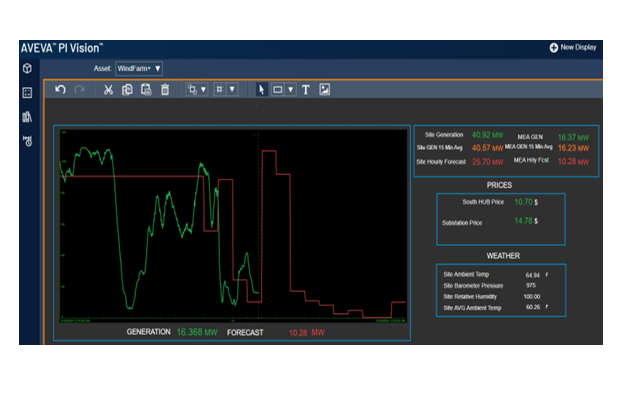Click the AVEVA PI Vision logo
This screenshot has width=618, height=394.
(x=62, y=48)
